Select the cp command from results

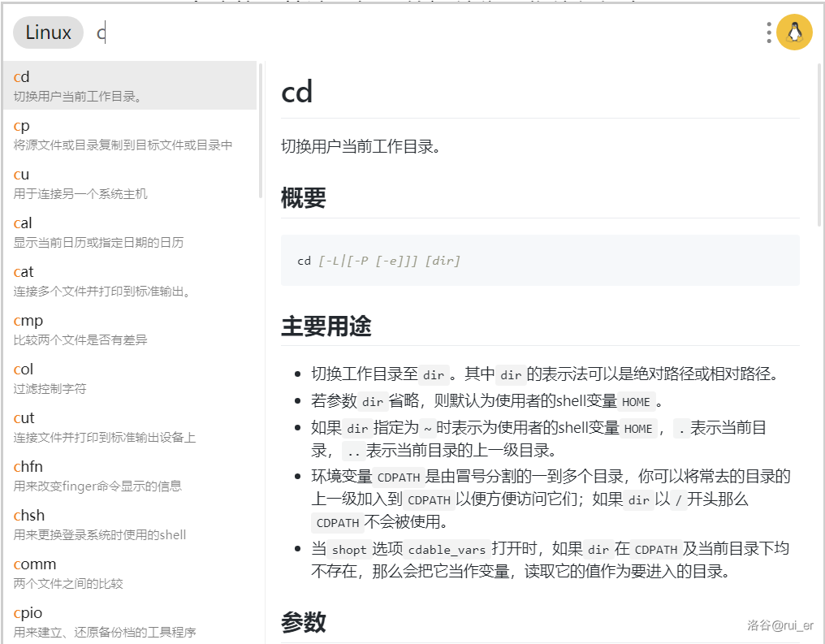tap(130, 134)
